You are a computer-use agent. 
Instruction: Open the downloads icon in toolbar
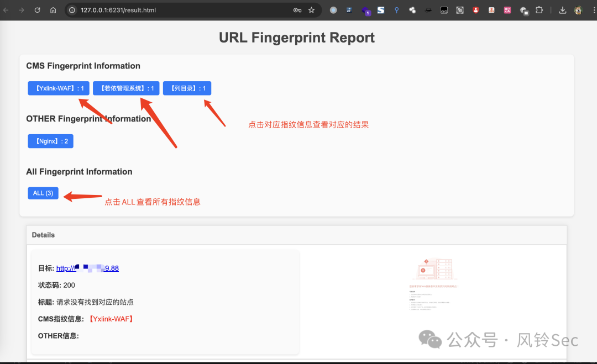coord(563,10)
